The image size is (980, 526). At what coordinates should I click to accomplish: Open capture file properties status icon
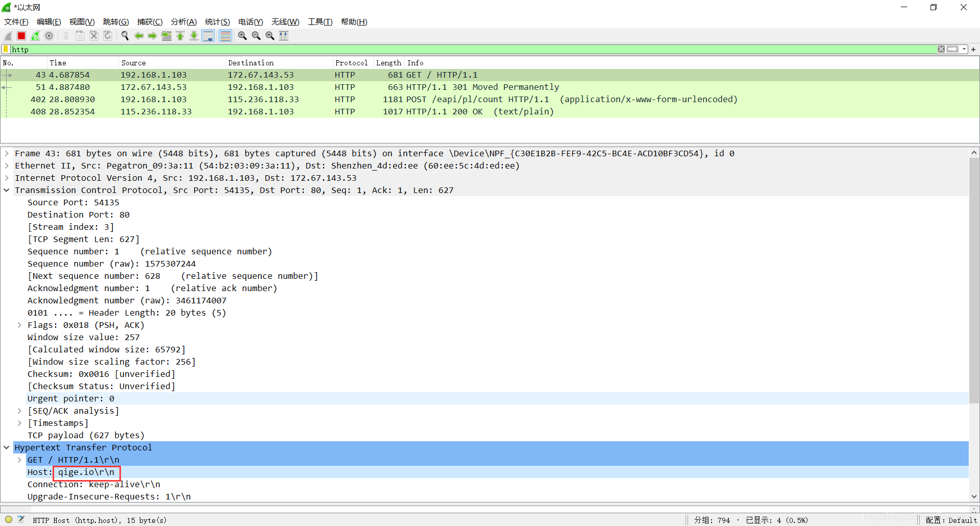(x=21, y=520)
